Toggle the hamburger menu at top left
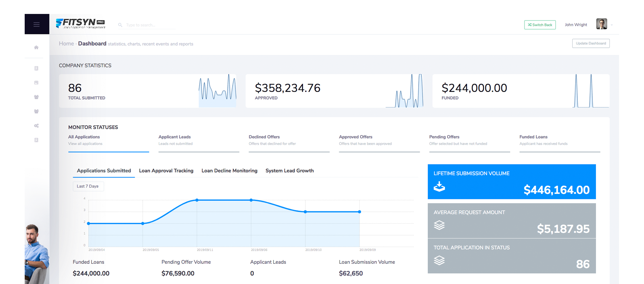The image size is (644, 284). click(36, 24)
